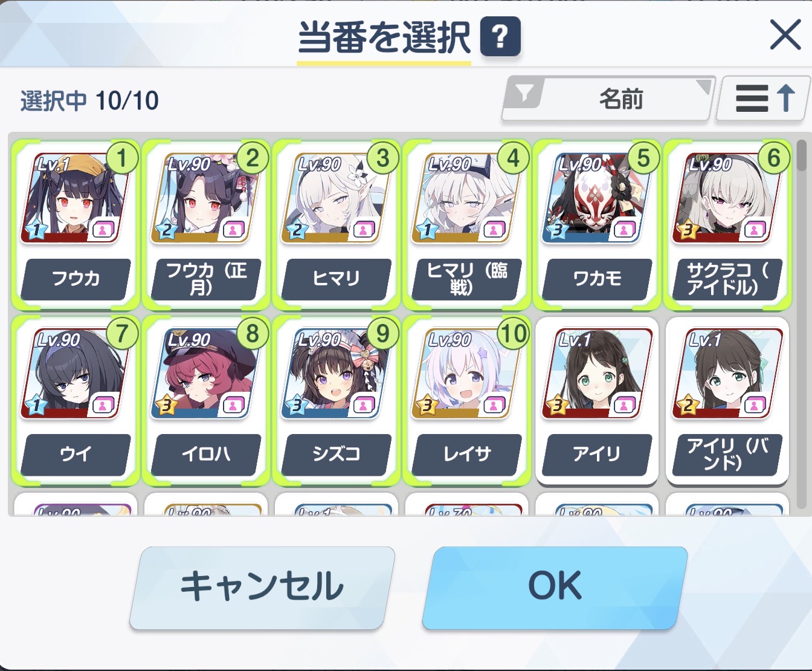This screenshot has height=671, width=812.
Task: Open the help question mark icon
Action: [x=500, y=36]
